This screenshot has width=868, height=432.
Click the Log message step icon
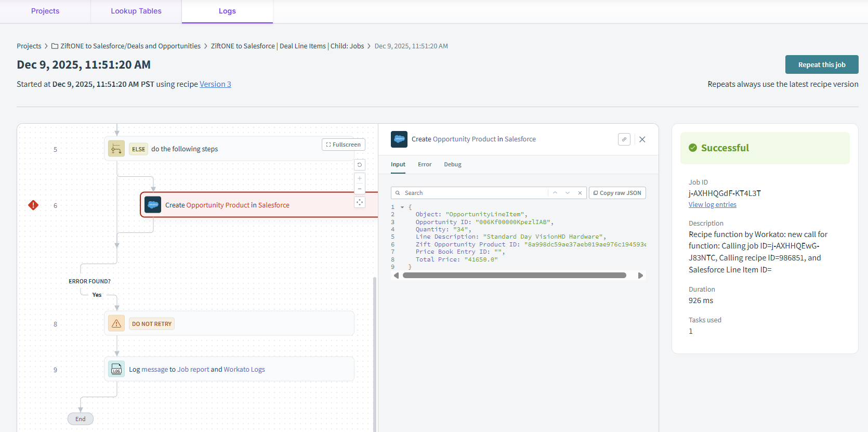(x=116, y=369)
